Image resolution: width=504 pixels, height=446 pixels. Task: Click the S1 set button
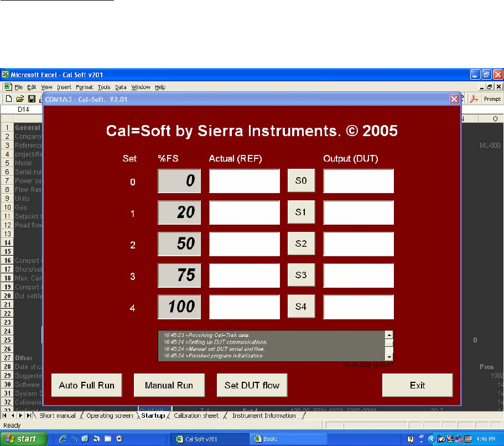tap(301, 212)
